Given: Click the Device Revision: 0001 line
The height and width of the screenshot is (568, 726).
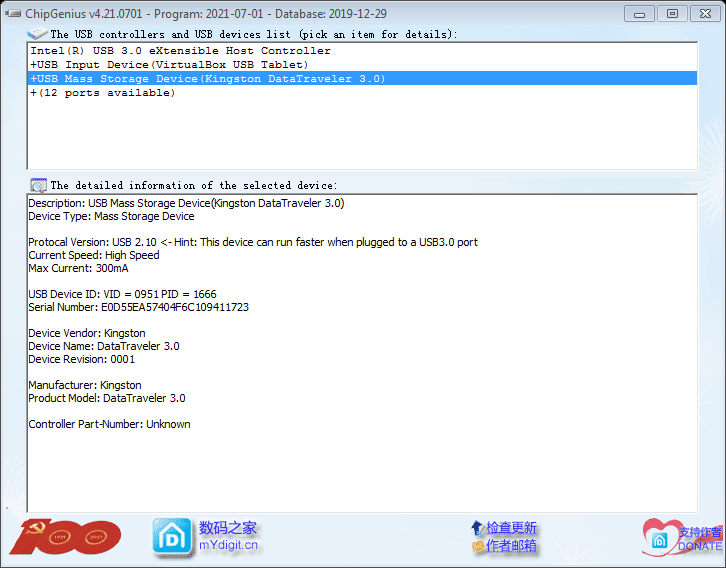Looking at the screenshot, I should (81, 359).
